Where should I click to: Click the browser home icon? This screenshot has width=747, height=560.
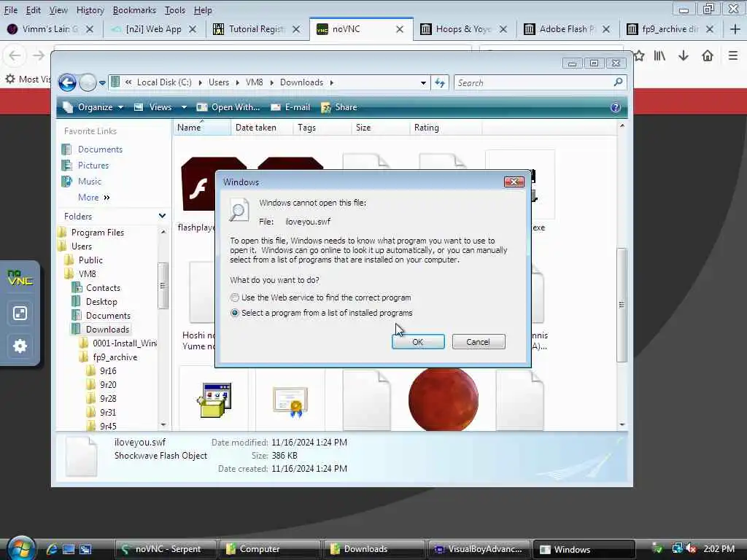coord(708,55)
